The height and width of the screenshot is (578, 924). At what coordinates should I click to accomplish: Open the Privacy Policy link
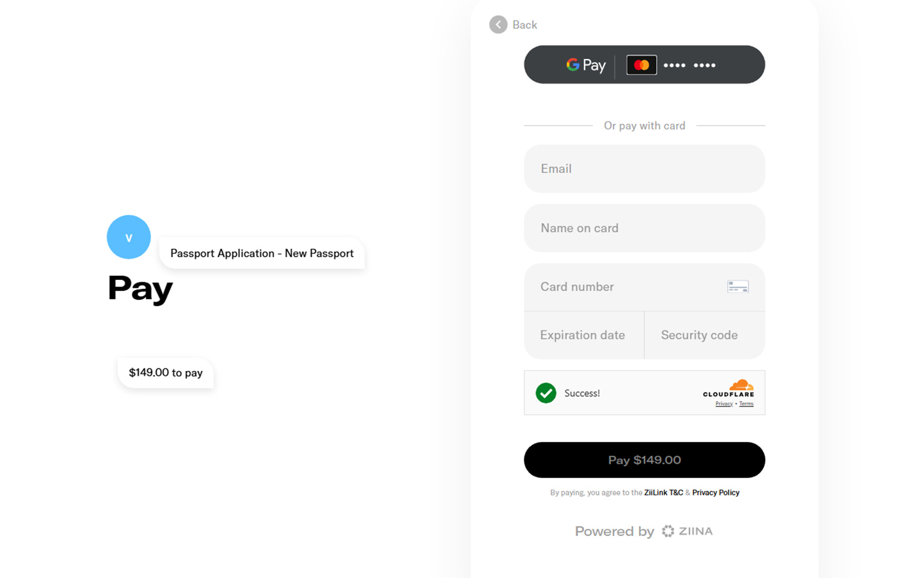point(715,493)
